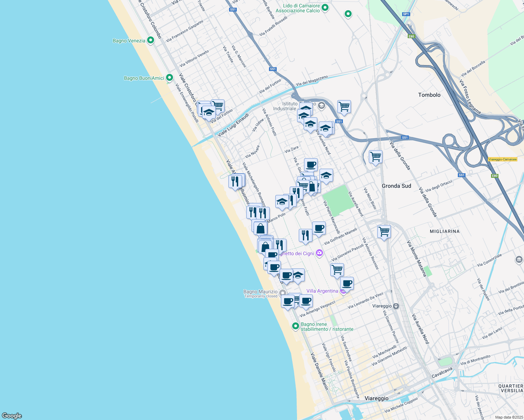
Task: Select the restaurant icon near Viale Alfredo Belluomini
Action: tap(235, 181)
